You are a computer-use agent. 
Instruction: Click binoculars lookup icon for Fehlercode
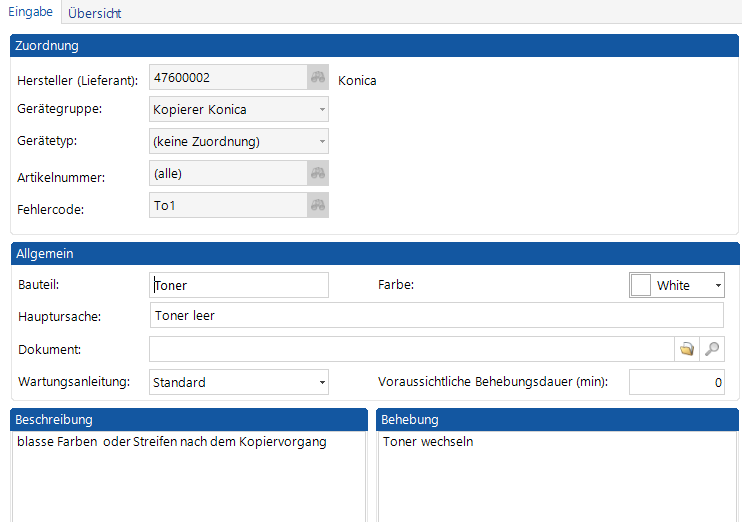coord(318,205)
